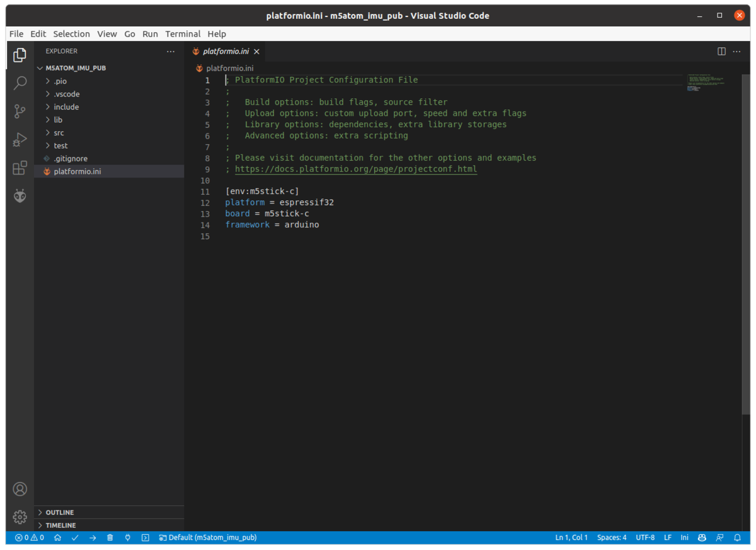The width and height of the screenshot is (756, 550).
Task: Click the Copilot-style face icon in status bar
Action: click(x=702, y=537)
